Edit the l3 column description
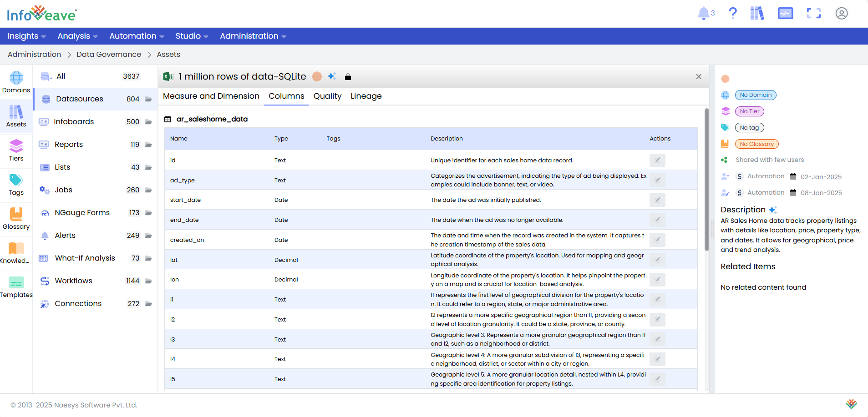Screen dimensions: 868x417 click(657, 339)
